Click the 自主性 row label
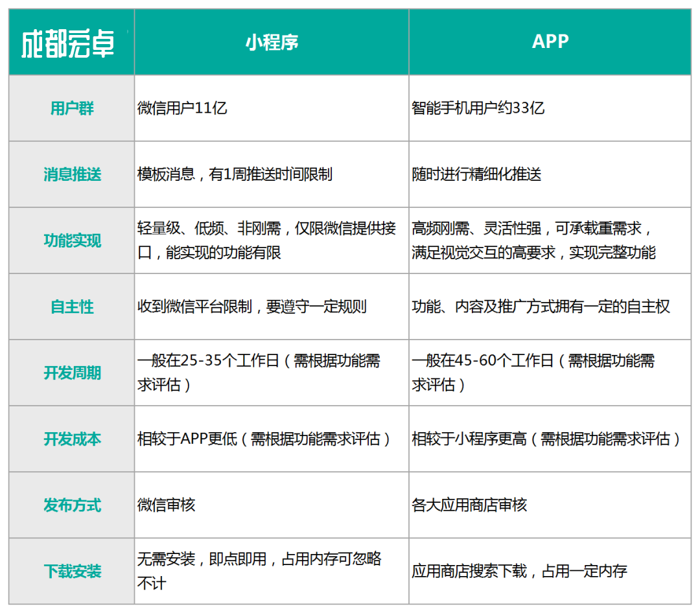The width and height of the screenshot is (700, 613). (71, 306)
